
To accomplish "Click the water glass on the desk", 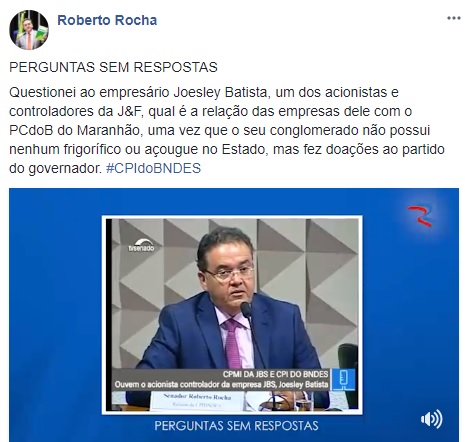I will [x=303, y=402].
